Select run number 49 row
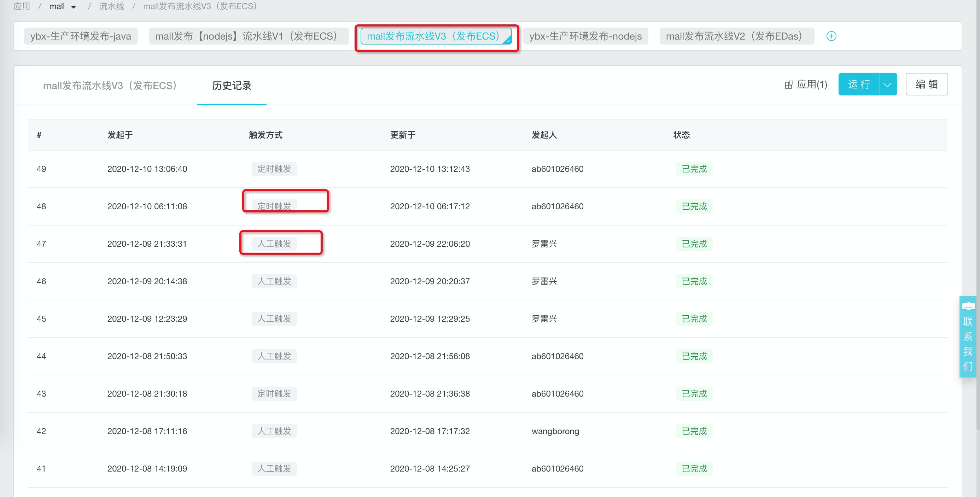The width and height of the screenshot is (980, 497). tap(488, 169)
